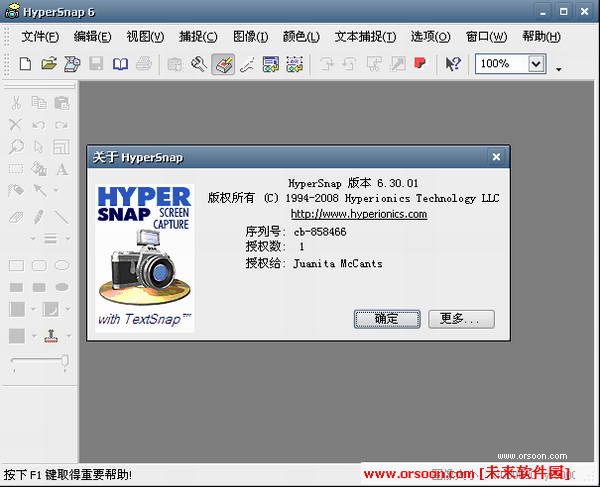The width and height of the screenshot is (600, 487).
Task: Expand the stamp tool dropdown arrow
Action: click(68, 336)
